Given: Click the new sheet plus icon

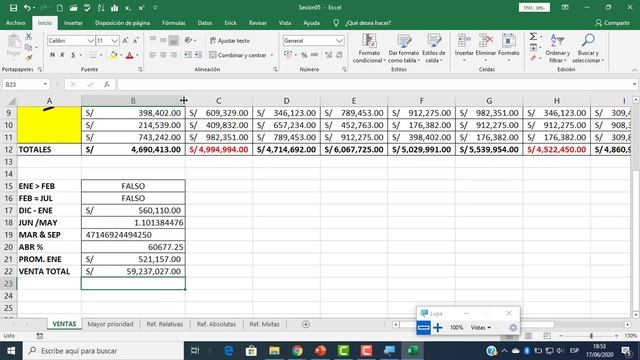Looking at the screenshot, I should 306,324.
